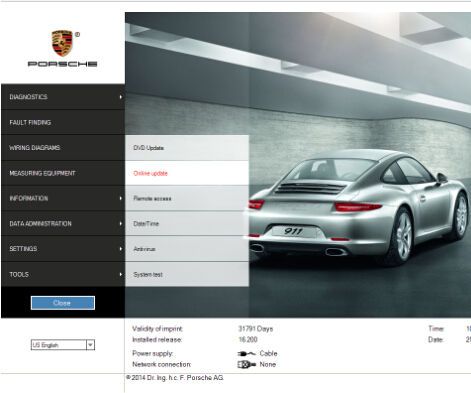Open the Information menu
Screen dimensions: 471x393
(x=63, y=198)
